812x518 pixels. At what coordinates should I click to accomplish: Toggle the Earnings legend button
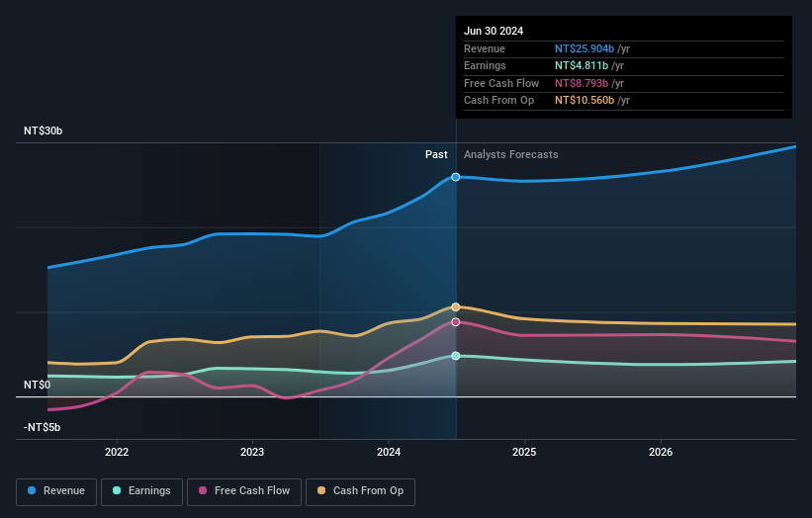point(141,491)
